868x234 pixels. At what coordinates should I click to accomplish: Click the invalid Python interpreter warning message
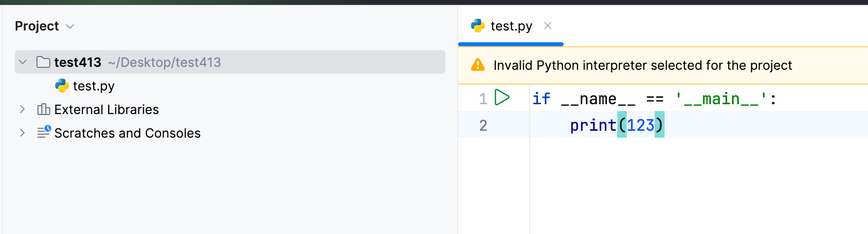click(x=642, y=65)
